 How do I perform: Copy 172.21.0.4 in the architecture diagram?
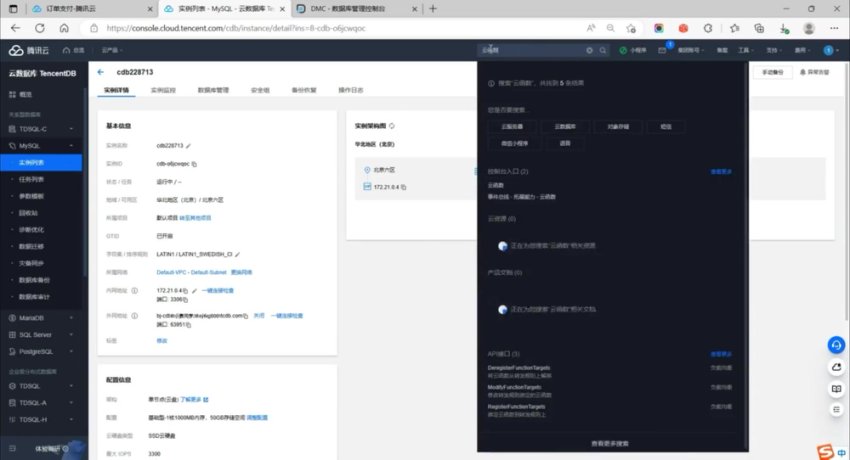(x=404, y=187)
